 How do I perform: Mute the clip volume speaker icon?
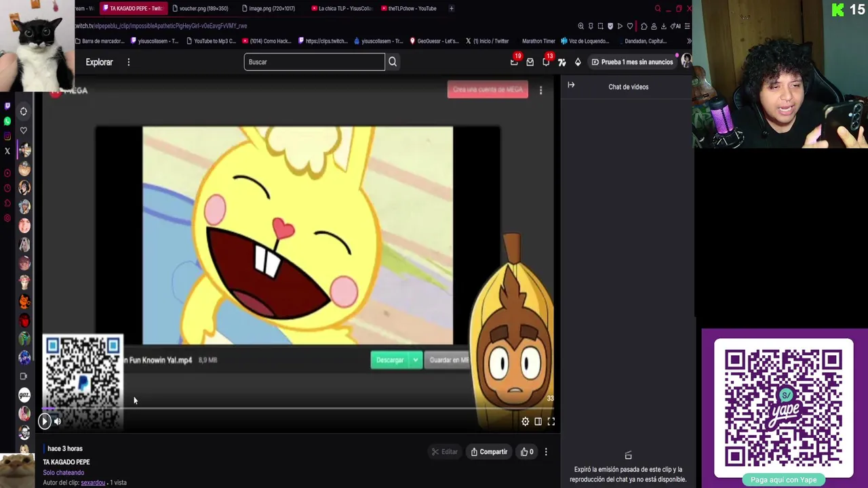[x=58, y=422]
